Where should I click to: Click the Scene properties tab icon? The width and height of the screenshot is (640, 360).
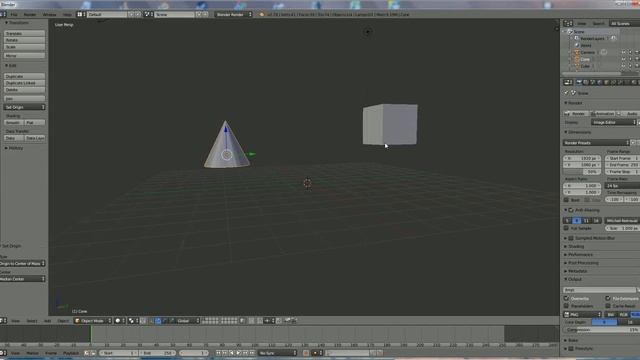[593, 82]
